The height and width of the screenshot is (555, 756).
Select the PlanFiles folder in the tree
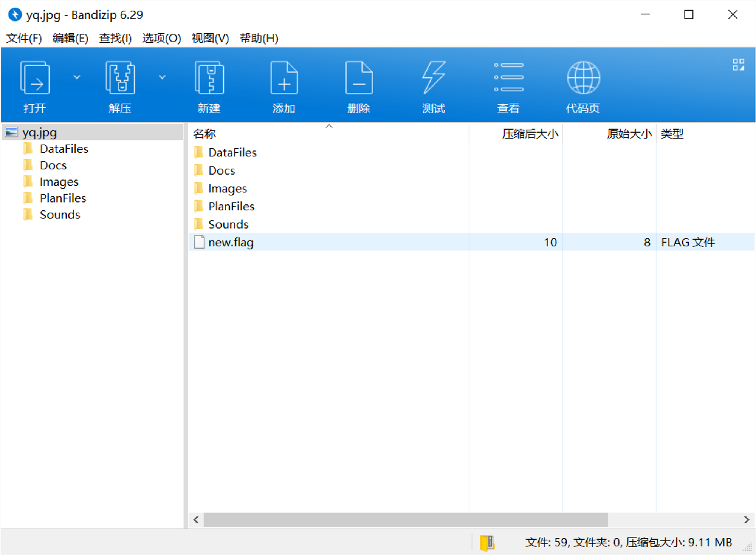[x=63, y=198]
